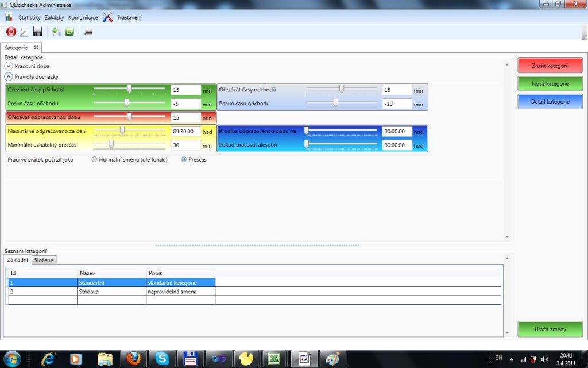Click the Posun času příchodu -5 field
Screen dimensions: 588x368
185,103
